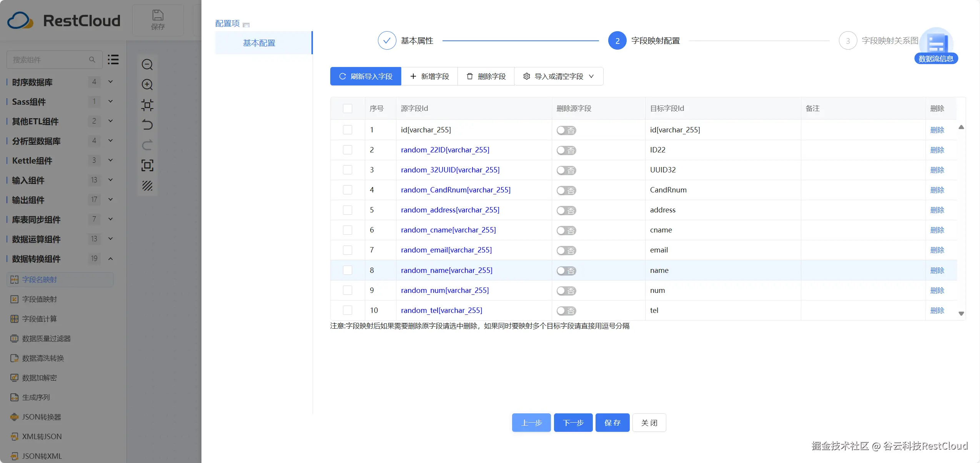Click the completed 基本属性 step checkmark

coord(387,40)
